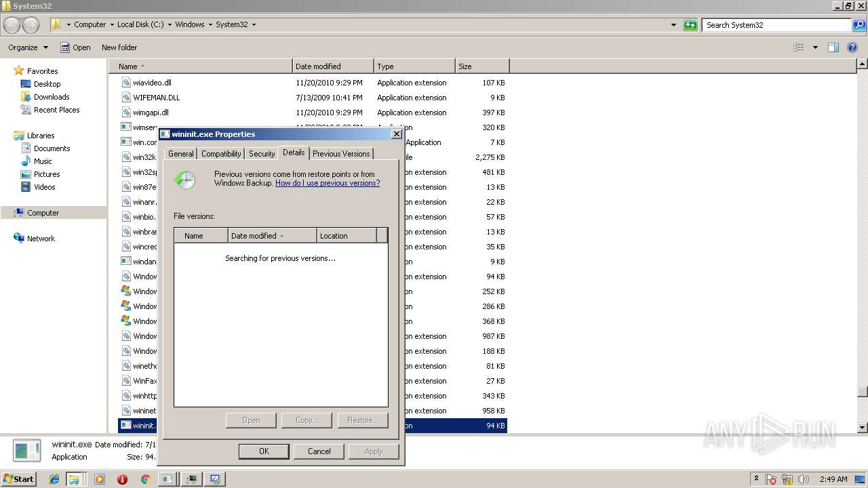The image size is (868, 488).
Task: Click the Windows Explorer taskbar icon
Action: [73, 479]
